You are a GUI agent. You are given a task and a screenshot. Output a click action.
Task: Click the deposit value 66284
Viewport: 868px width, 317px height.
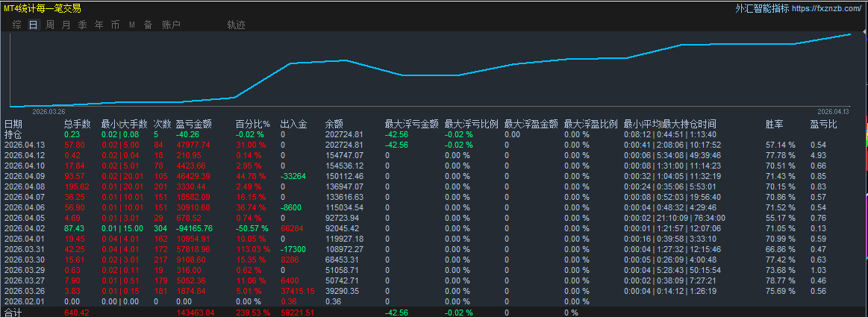point(292,228)
